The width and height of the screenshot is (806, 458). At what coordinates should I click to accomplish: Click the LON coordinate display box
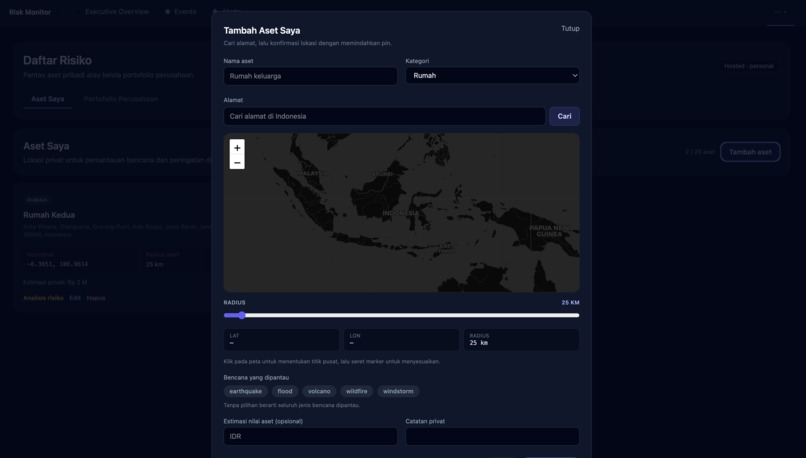pos(401,340)
